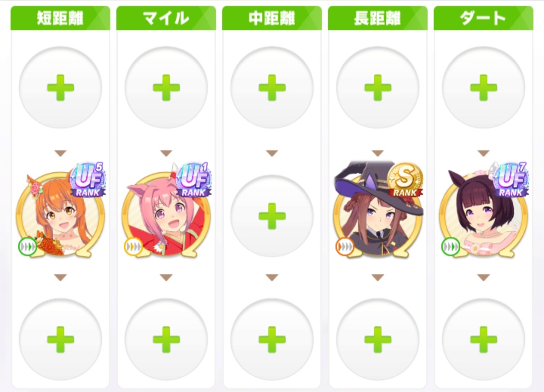Screen dimensions: 544x392
Task: Open the 短距離 category header
Action: click(60, 18)
